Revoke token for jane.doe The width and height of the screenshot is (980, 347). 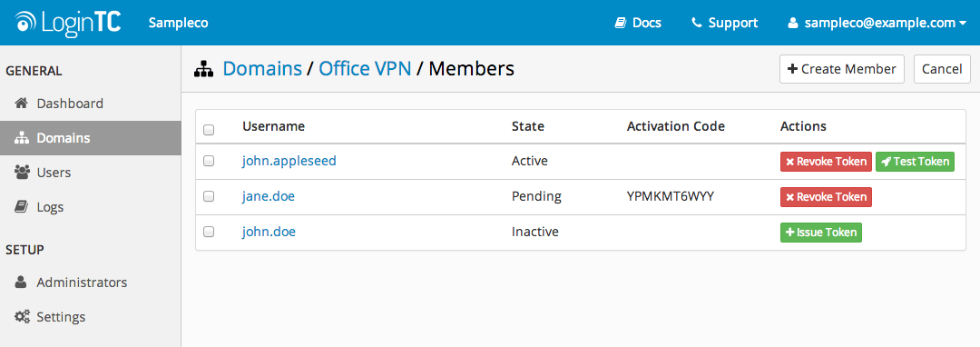(x=827, y=197)
